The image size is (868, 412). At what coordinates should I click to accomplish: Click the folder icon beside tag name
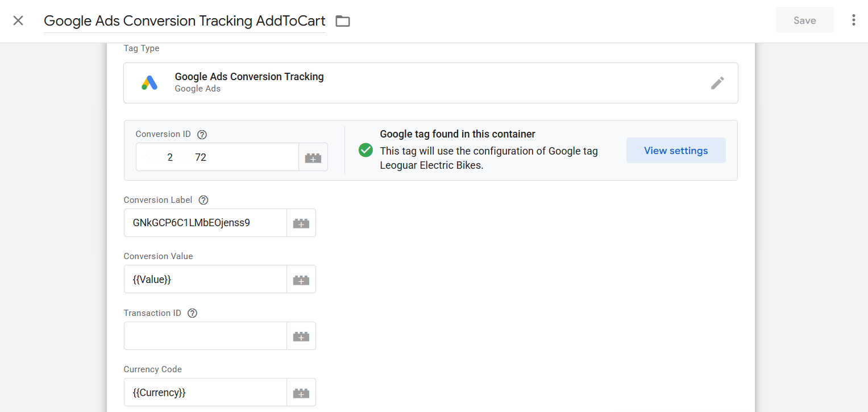point(342,21)
